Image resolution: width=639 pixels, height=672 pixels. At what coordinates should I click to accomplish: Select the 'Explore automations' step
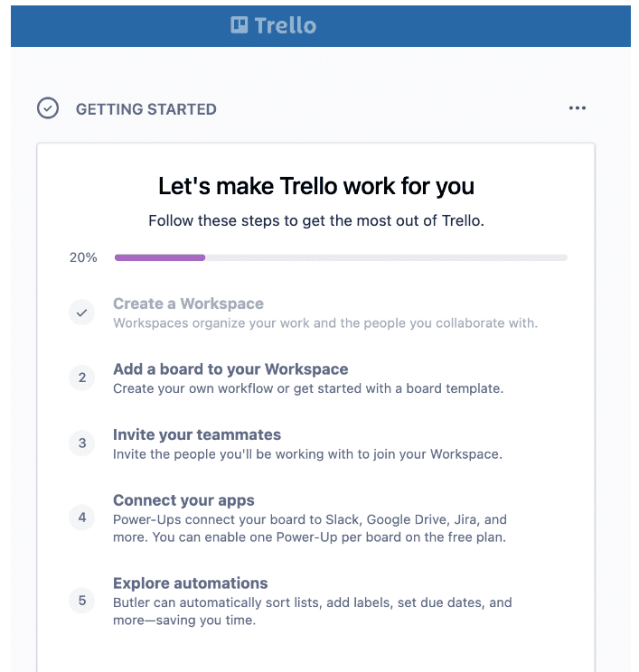click(190, 583)
